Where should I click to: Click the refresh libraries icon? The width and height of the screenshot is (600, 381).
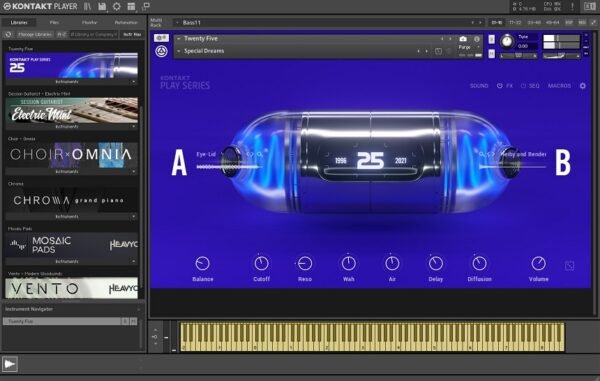(8, 34)
